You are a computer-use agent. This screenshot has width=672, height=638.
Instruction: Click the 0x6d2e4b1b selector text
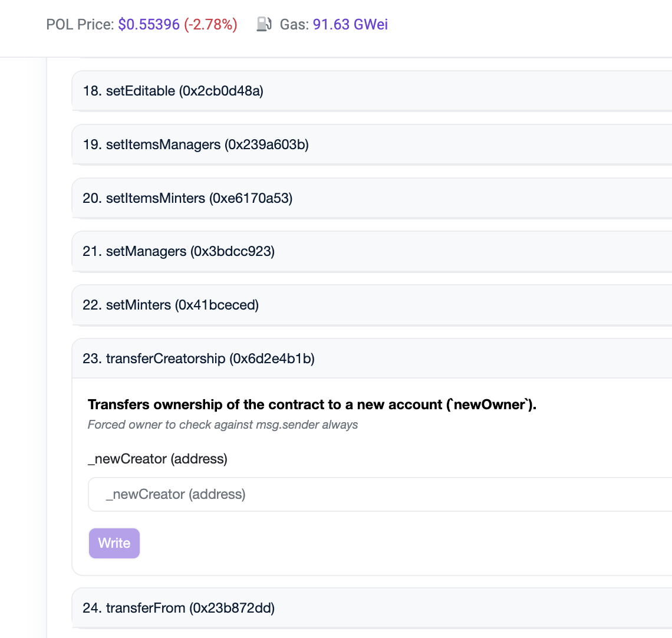click(x=272, y=359)
